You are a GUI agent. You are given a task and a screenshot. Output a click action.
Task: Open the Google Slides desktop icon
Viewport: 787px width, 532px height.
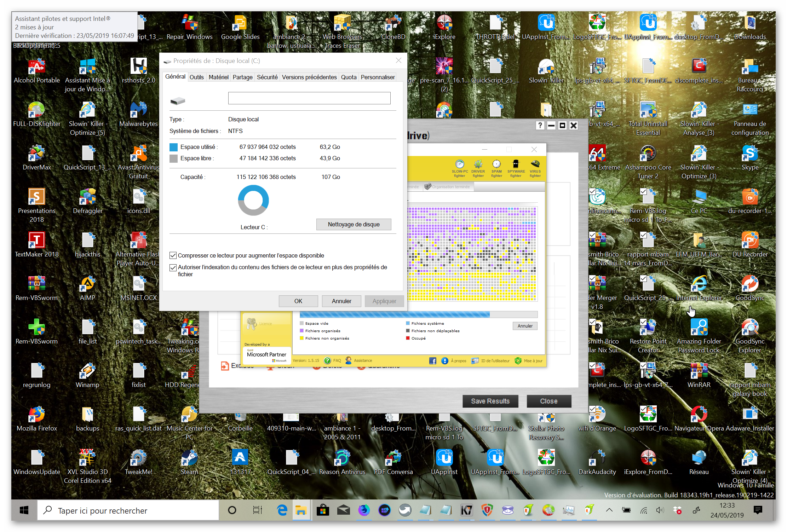pyautogui.click(x=240, y=28)
